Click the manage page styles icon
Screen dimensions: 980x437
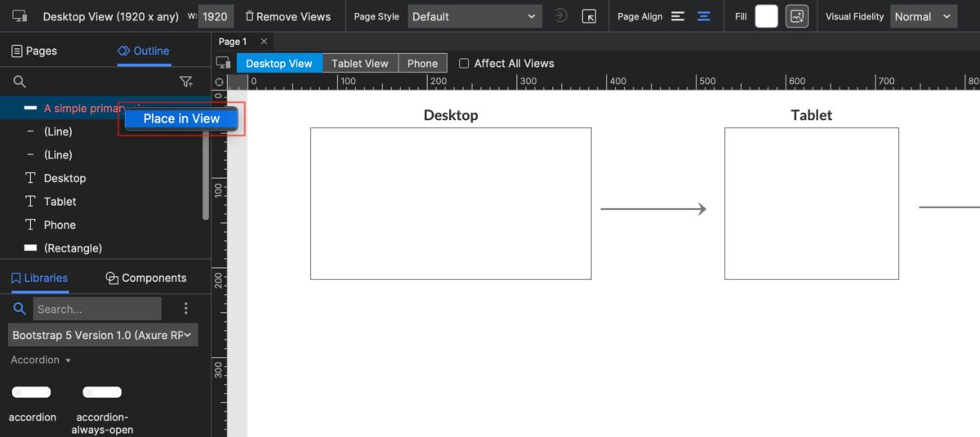pos(589,16)
